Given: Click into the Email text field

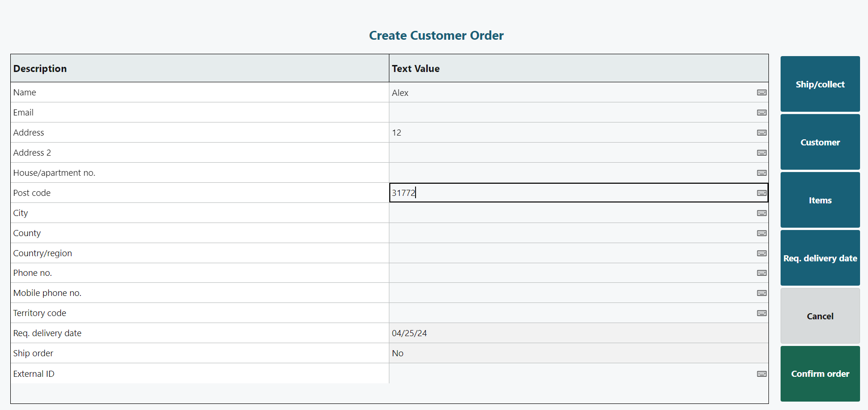Looking at the screenshot, I should coord(570,113).
